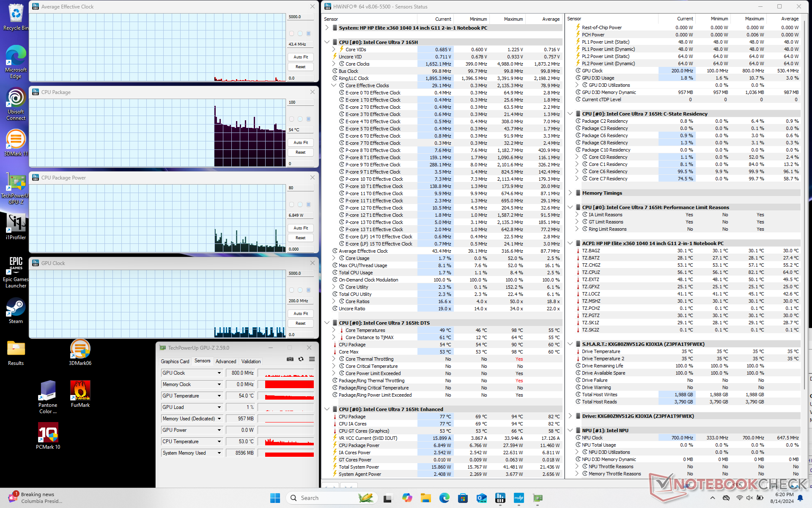Open the PCMark 10 desktop shortcut
The height and width of the screenshot is (508, 812).
coord(48,436)
